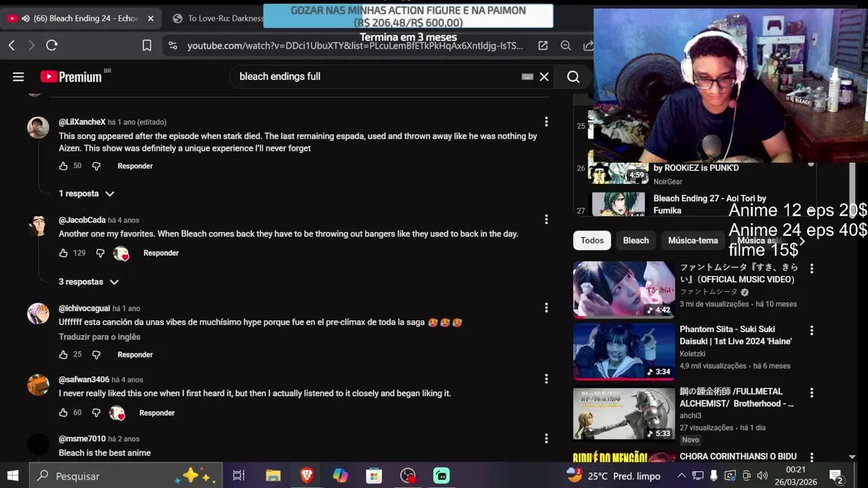Reply to the @JacobCada comment
Image resolution: width=868 pixels, height=488 pixels.
(x=161, y=253)
